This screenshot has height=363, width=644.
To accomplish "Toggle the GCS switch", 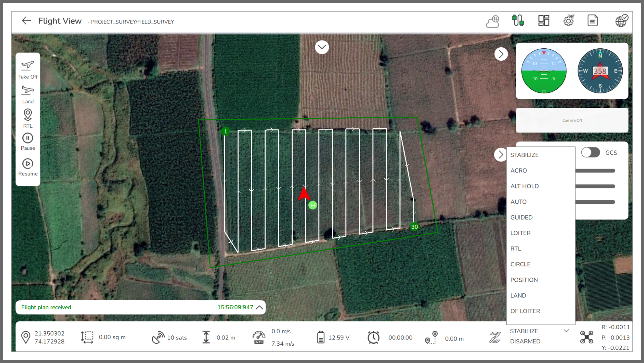I will (591, 152).
